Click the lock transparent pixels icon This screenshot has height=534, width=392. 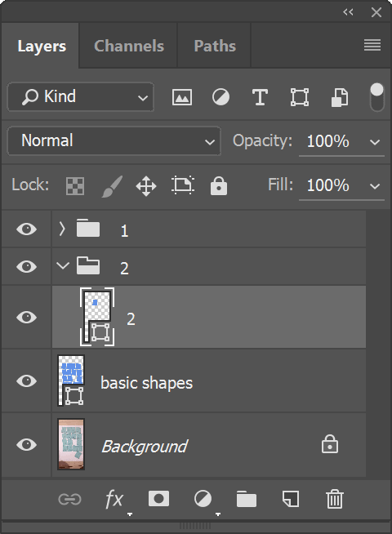(x=75, y=186)
